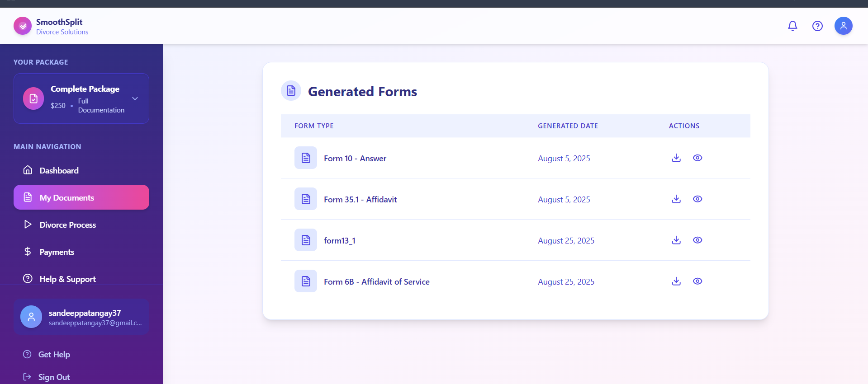The height and width of the screenshot is (384, 868).
Task: Open the user profile avatar in header
Action: pyautogui.click(x=843, y=26)
